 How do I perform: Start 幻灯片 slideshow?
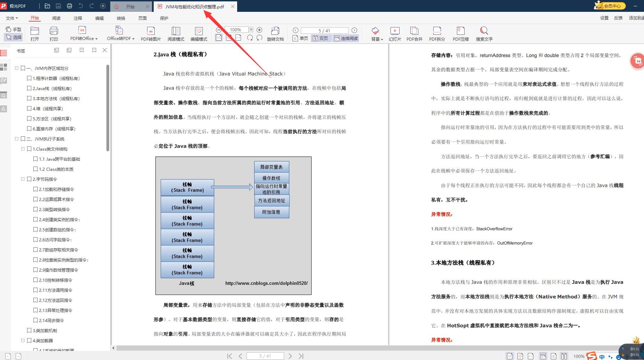395,34
